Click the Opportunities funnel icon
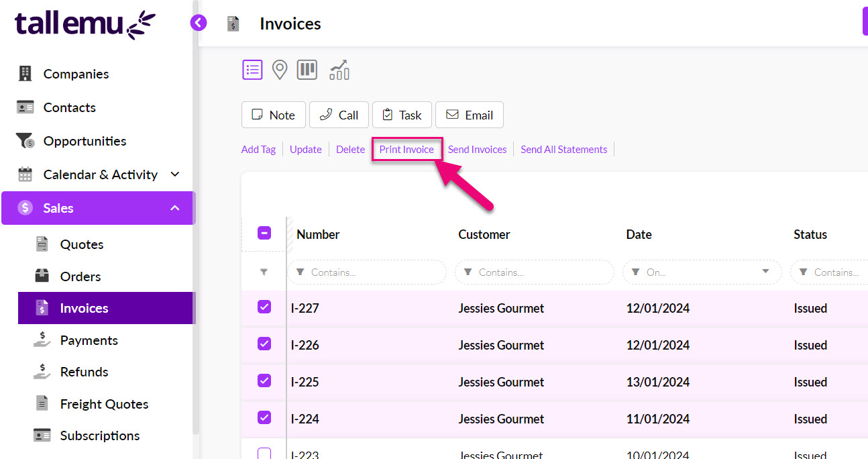868x459 pixels. pyautogui.click(x=25, y=141)
